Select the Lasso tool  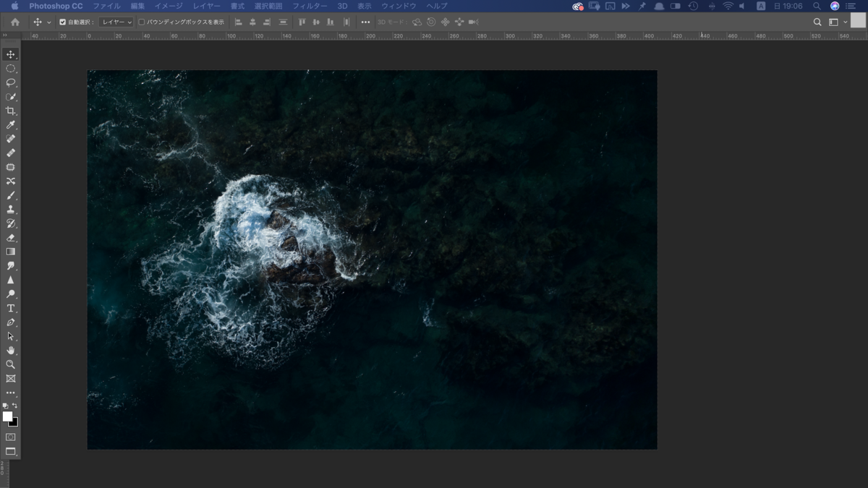[x=11, y=82]
